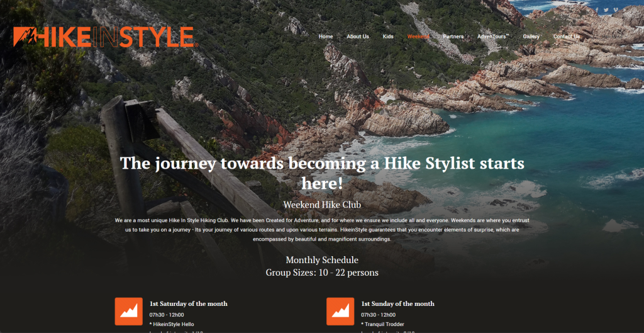The height and width of the screenshot is (333, 644).
Task: Open the About Us page
Action: tap(358, 37)
